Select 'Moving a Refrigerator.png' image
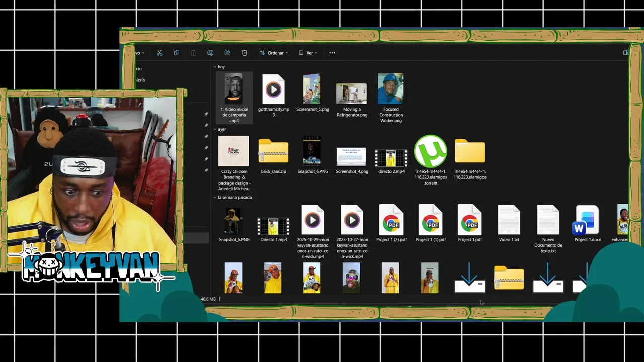This screenshot has width=644, height=362. pos(352,100)
